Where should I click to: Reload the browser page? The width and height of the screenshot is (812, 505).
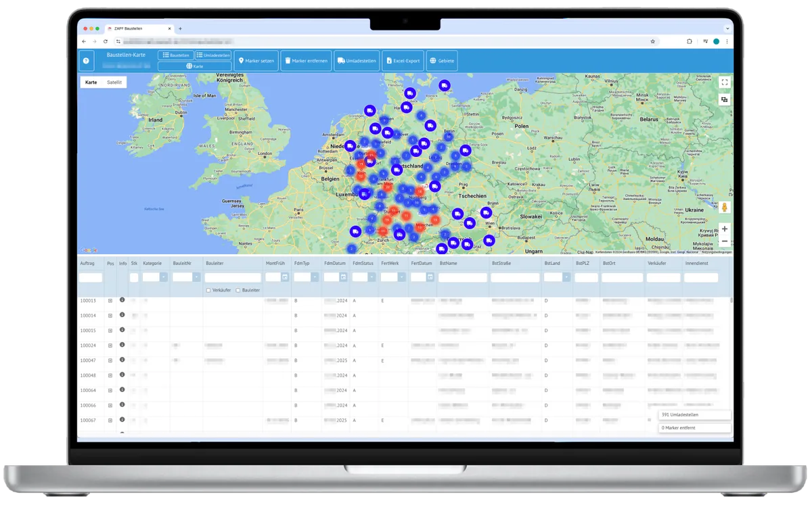(105, 41)
